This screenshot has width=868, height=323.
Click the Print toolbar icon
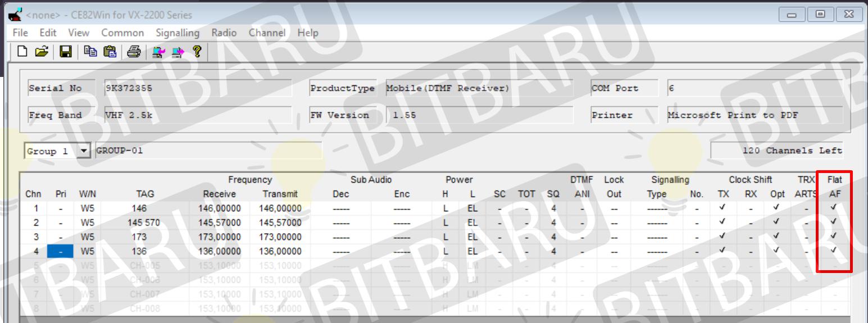[x=134, y=52]
